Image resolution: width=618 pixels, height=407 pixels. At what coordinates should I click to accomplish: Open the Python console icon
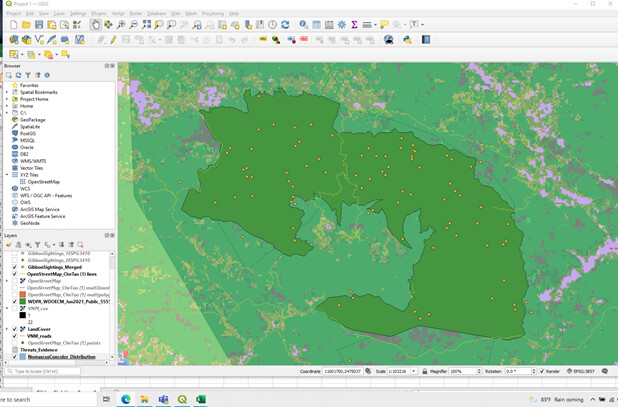click(407, 40)
